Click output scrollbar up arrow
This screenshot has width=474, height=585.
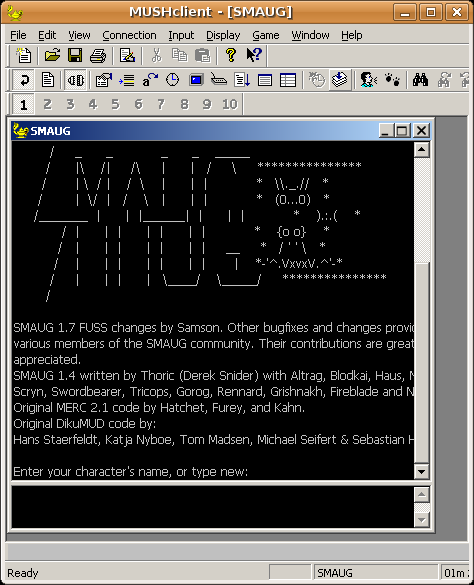point(422,150)
